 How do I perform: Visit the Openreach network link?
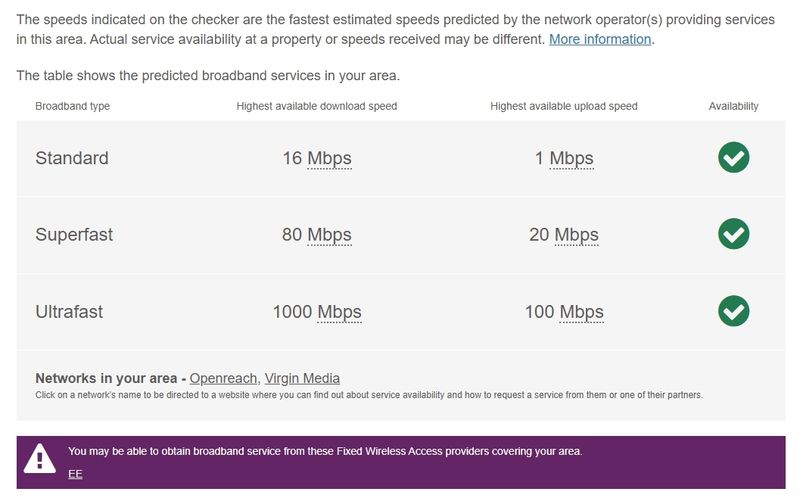click(x=224, y=378)
